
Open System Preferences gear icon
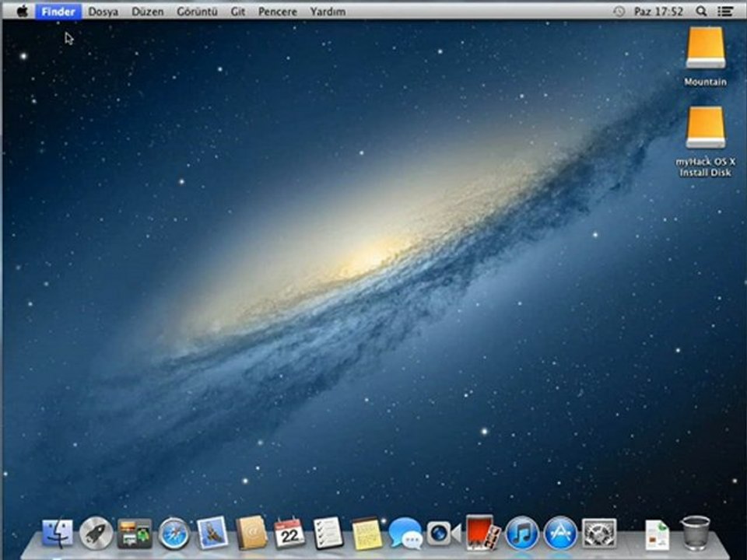point(599,534)
